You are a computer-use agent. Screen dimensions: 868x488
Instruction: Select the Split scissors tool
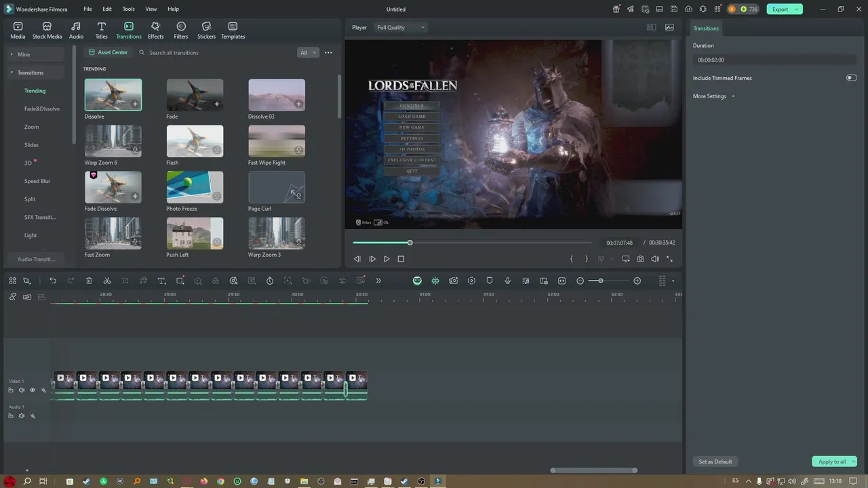click(x=107, y=281)
